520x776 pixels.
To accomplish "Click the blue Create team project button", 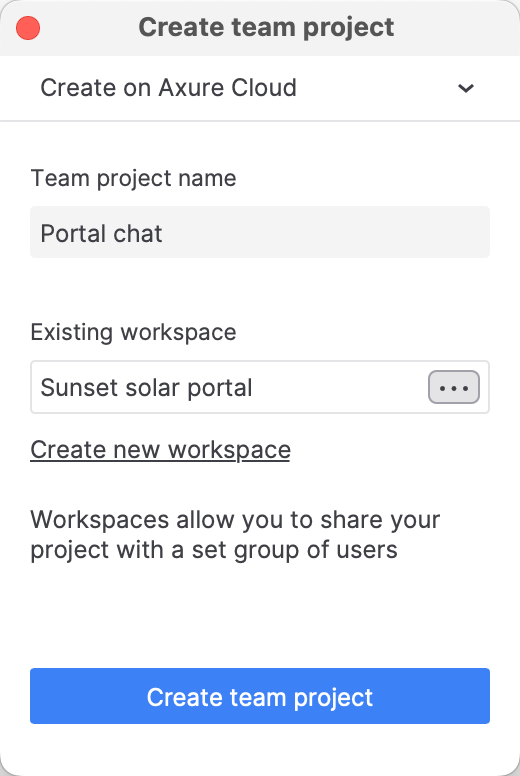I will 260,696.
